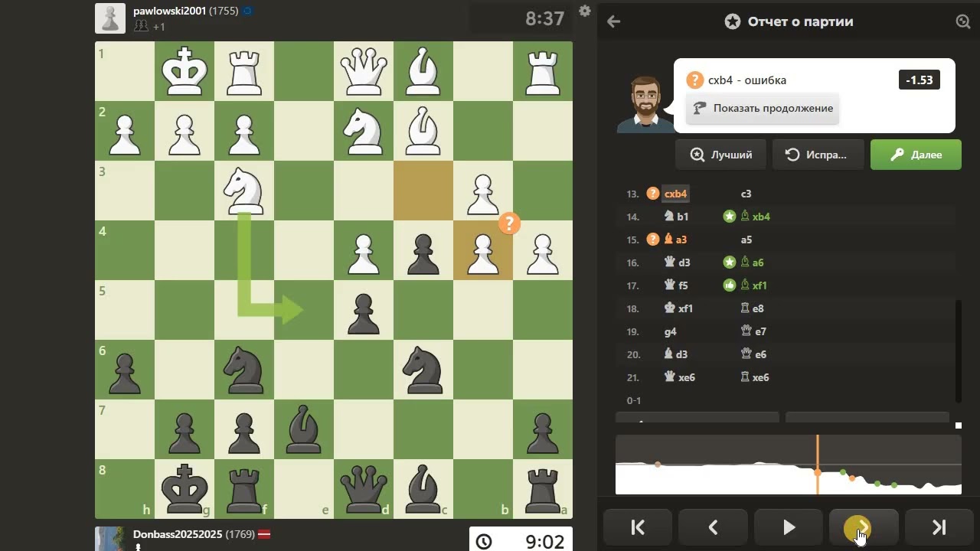The height and width of the screenshot is (551, 980).
Task: Click the black knight on f6
Action: click(244, 370)
